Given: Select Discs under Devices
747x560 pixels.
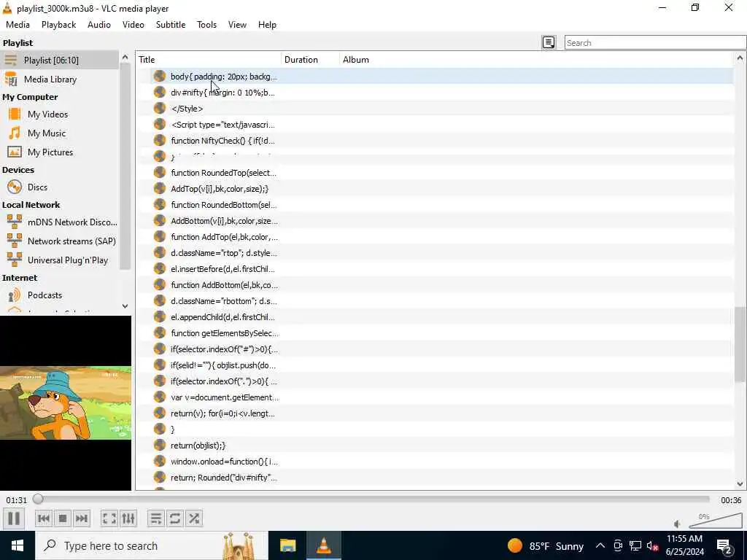Looking at the screenshot, I should (59, 187).
